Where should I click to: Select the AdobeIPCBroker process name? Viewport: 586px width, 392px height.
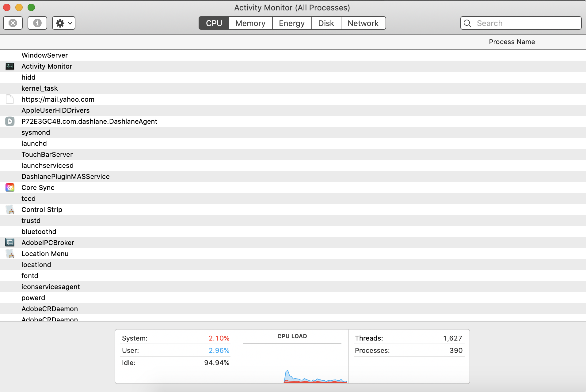click(48, 243)
